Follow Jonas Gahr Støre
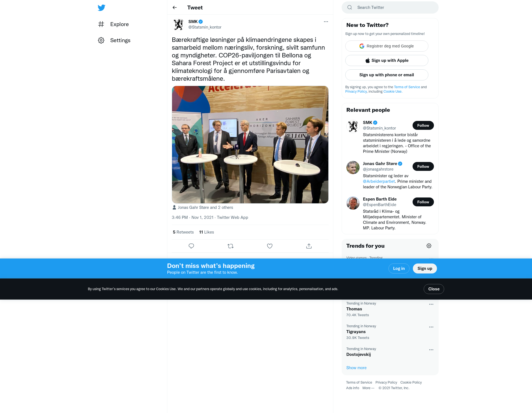Viewport: 532px width, 413px height. (423, 166)
